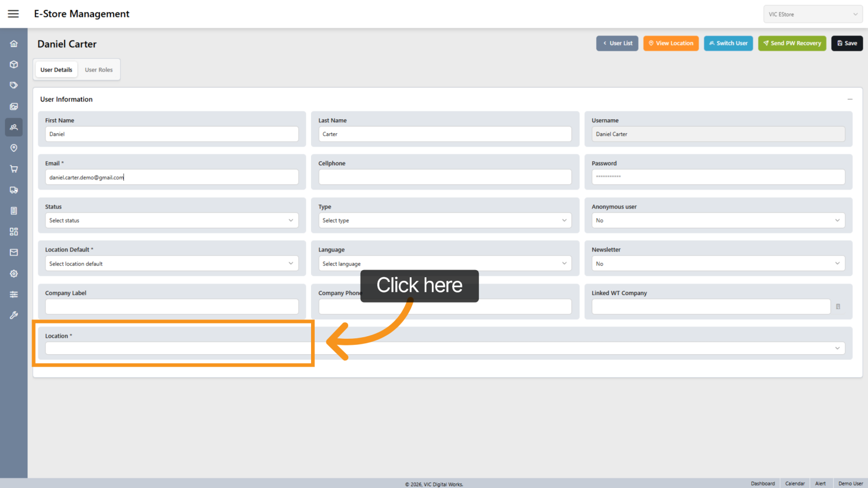Open the VIC EStore selector

click(x=813, y=14)
